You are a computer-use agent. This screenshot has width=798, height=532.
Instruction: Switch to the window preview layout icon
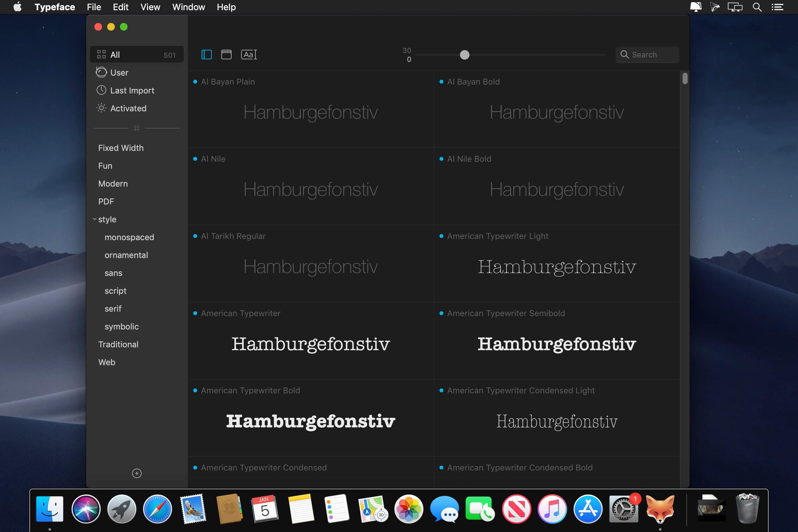point(226,55)
